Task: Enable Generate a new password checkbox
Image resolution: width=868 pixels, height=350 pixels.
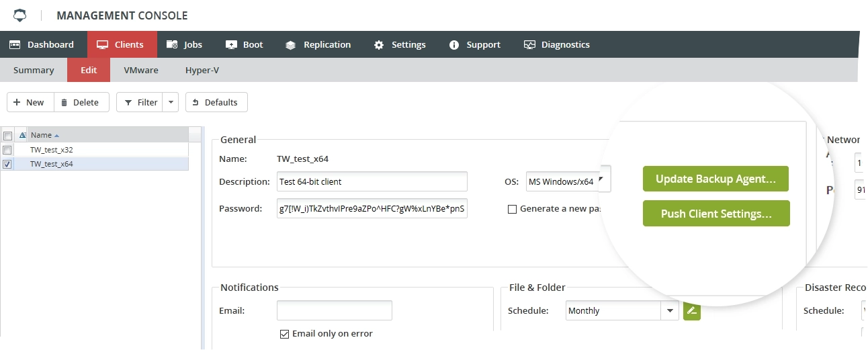Action: [512, 209]
